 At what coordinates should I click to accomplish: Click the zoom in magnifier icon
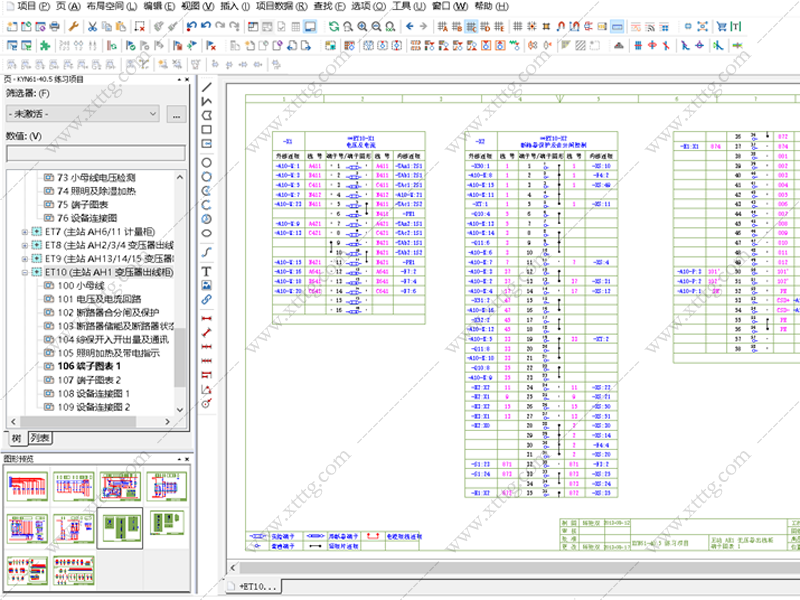click(x=362, y=27)
